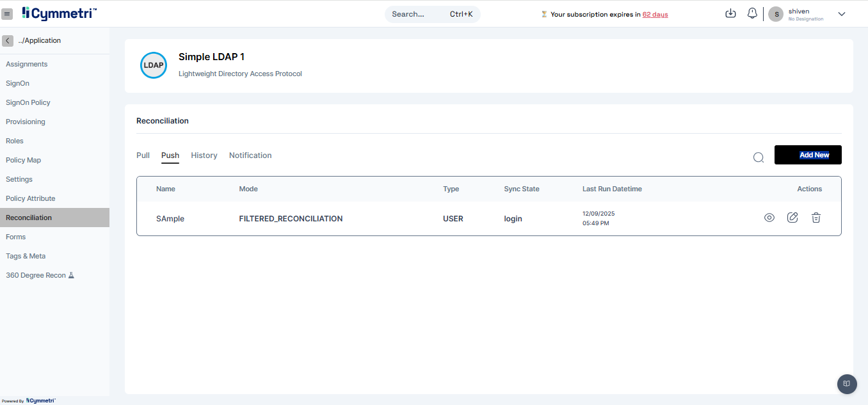Open 360 Degree Recon sidebar item
Viewport: 868px width, 405px height.
tap(54, 275)
